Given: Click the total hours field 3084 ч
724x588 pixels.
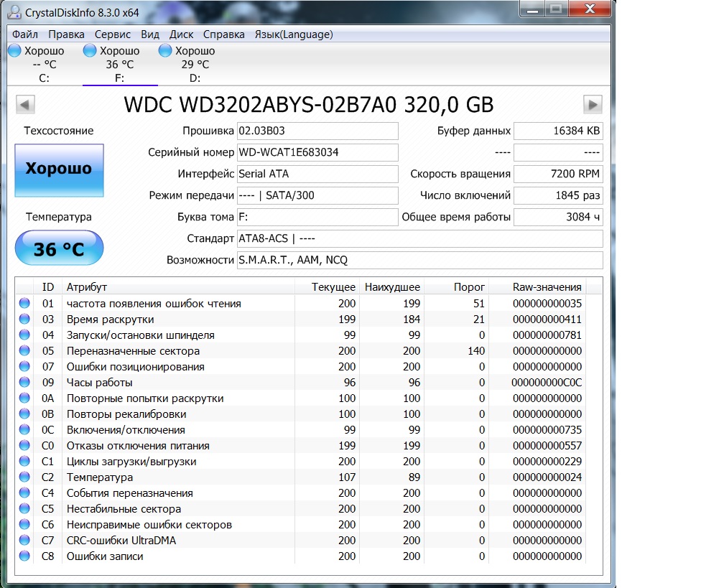Looking at the screenshot, I should click(x=558, y=217).
